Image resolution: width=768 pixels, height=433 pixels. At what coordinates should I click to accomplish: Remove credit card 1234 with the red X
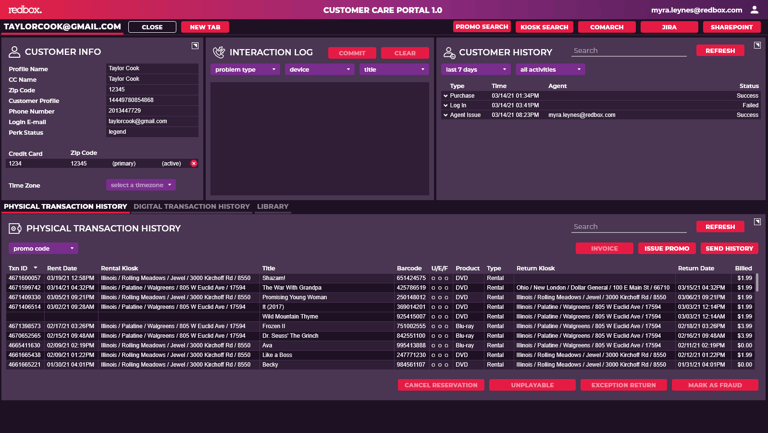[x=194, y=164]
